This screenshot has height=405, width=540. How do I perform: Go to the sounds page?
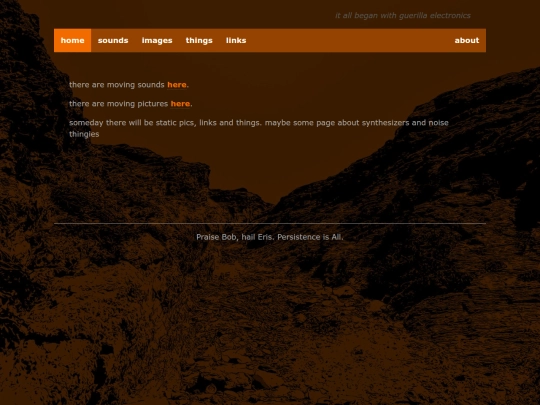(x=113, y=40)
